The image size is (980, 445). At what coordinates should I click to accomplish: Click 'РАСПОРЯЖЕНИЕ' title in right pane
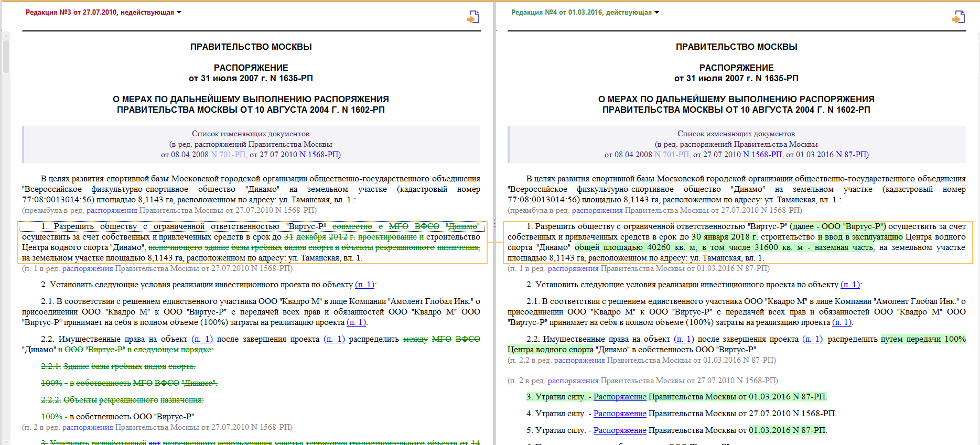(737, 68)
